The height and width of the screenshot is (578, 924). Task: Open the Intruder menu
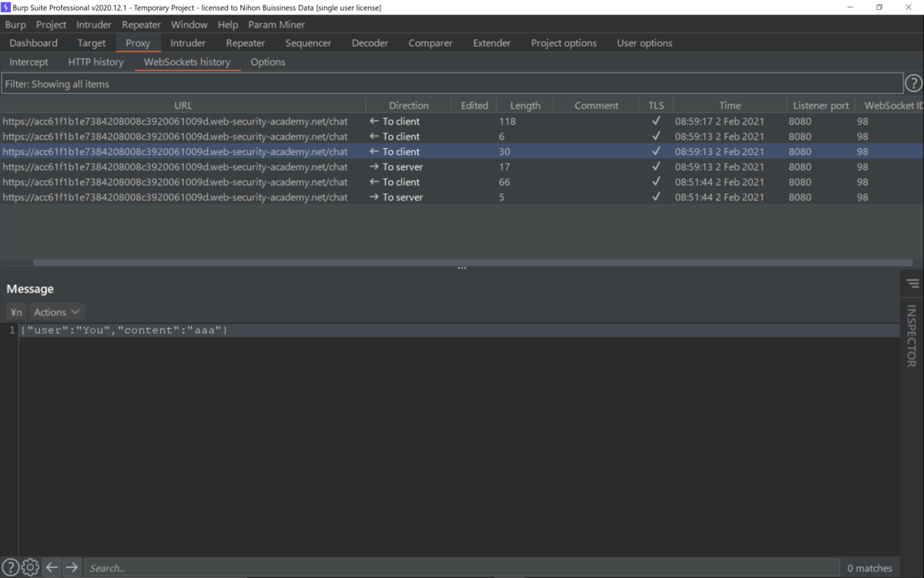click(94, 25)
